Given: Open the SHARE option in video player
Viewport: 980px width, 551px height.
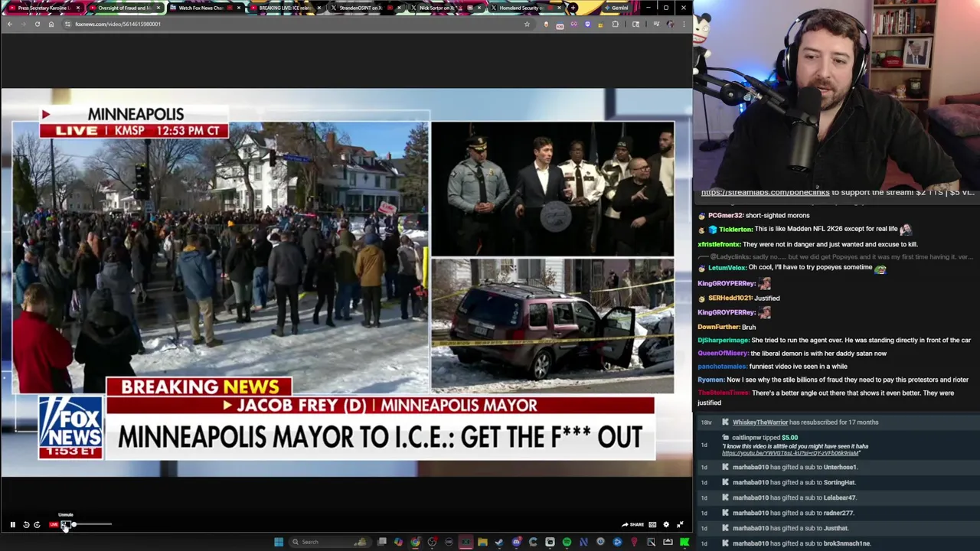Looking at the screenshot, I should [x=632, y=524].
